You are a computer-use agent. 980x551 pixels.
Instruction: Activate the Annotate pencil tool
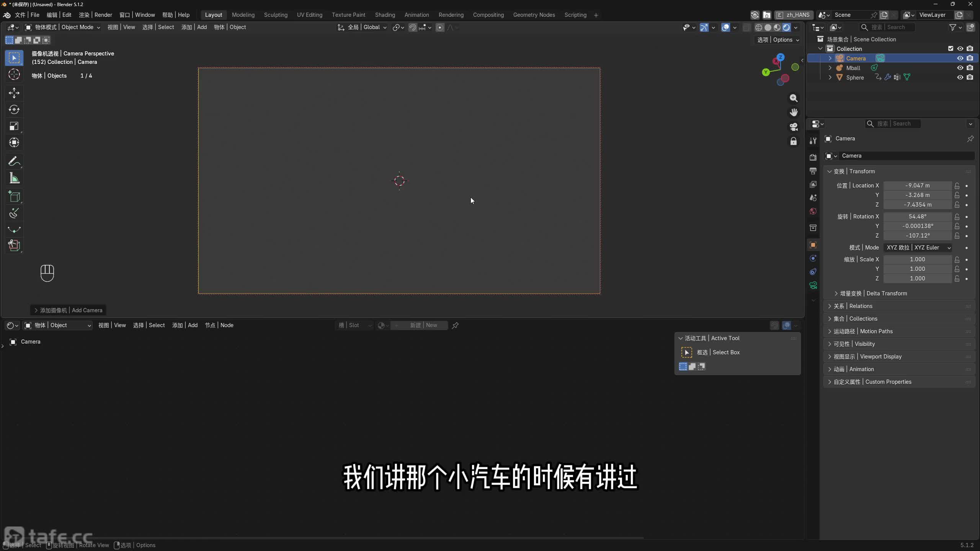[x=14, y=161]
